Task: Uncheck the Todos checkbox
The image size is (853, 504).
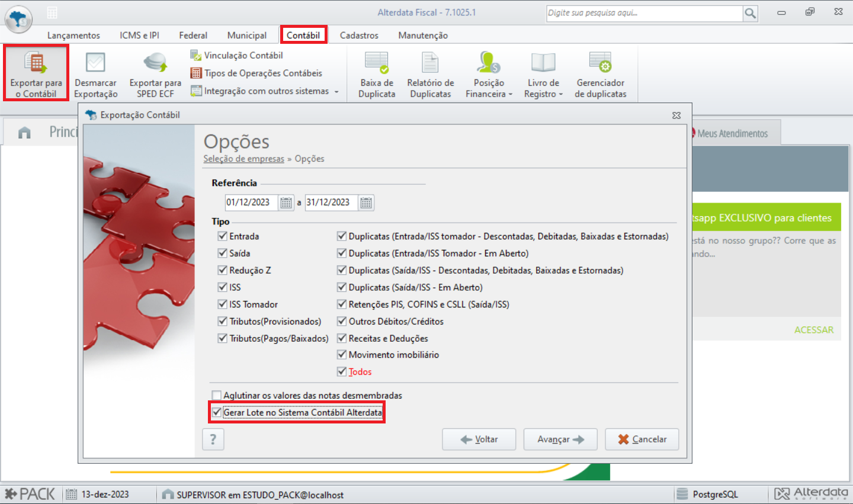Action: pos(342,372)
